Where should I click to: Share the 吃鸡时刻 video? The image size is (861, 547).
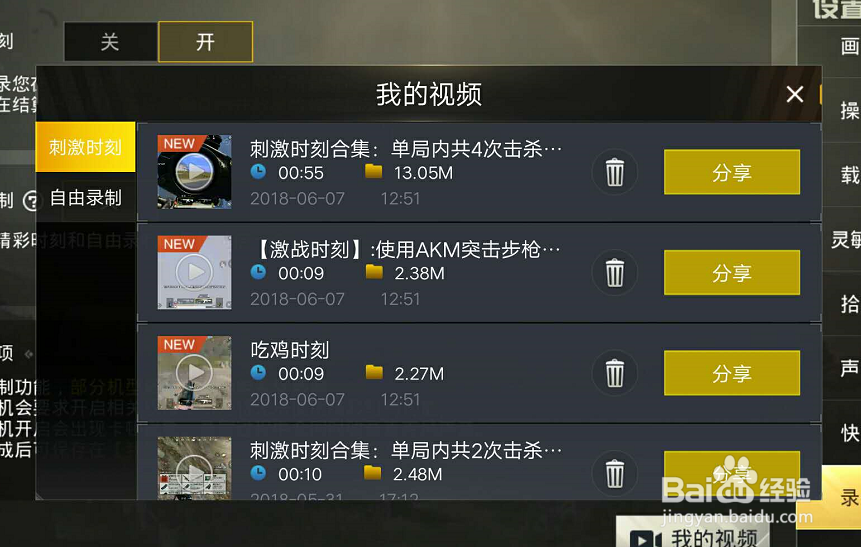731,373
